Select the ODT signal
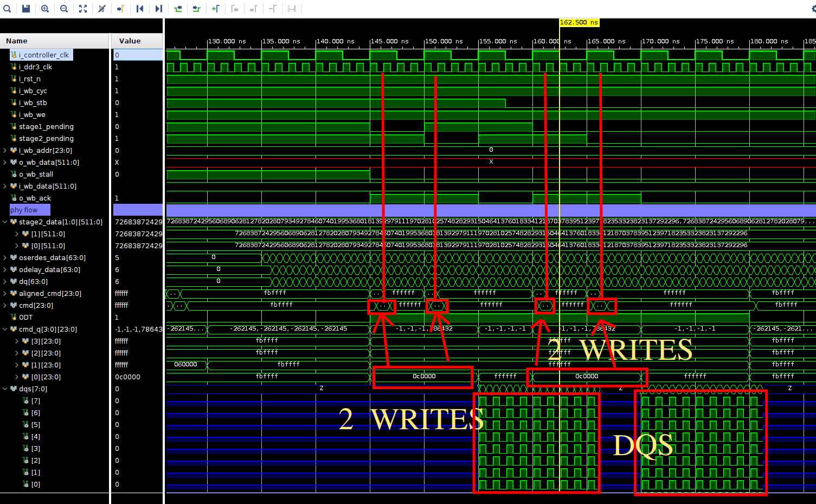816x504 pixels. [x=25, y=318]
